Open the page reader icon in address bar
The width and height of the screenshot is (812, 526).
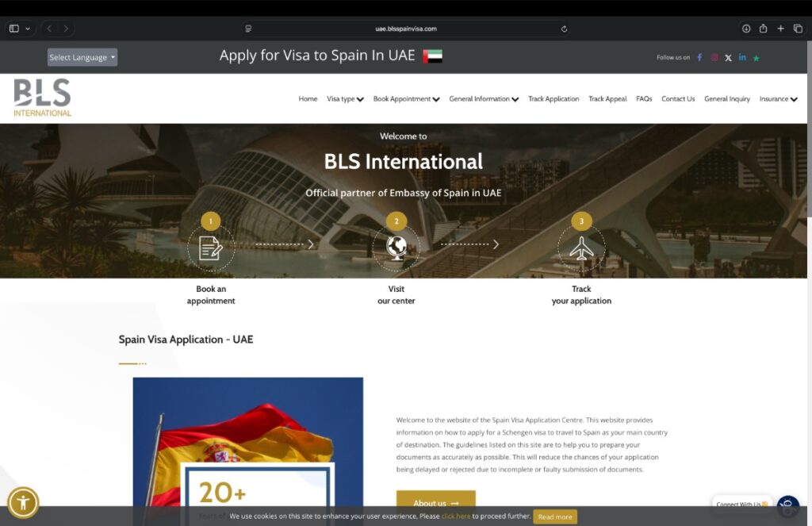tap(248, 29)
